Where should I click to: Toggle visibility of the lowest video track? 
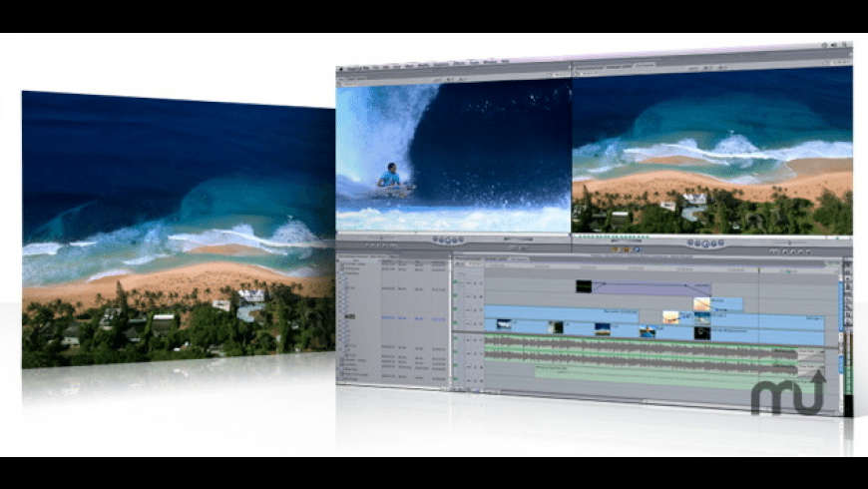456,322
